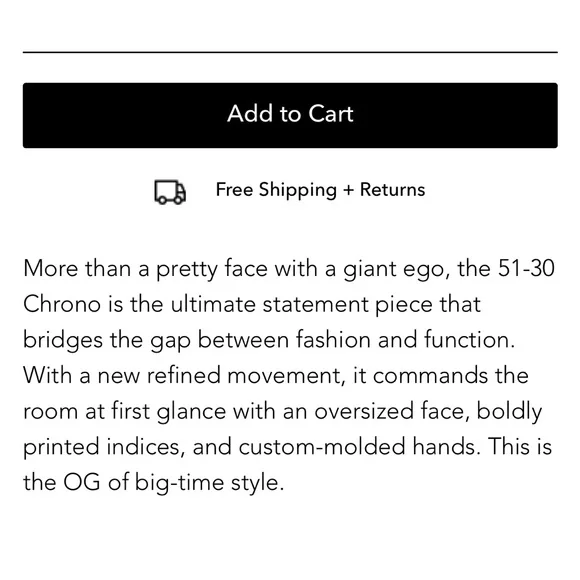The width and height of the screenshot is (580, 580).
Task: Click the "OG" text in the last line
Action: [82, 482]
